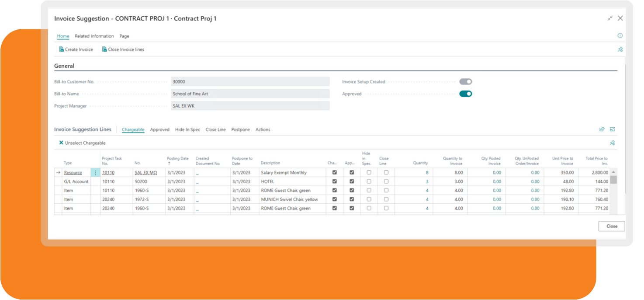The image size is (644, 300).
Task: Open the Actions menu in Invoice Suggestion Lines
Action: click(x=263, y=129)
